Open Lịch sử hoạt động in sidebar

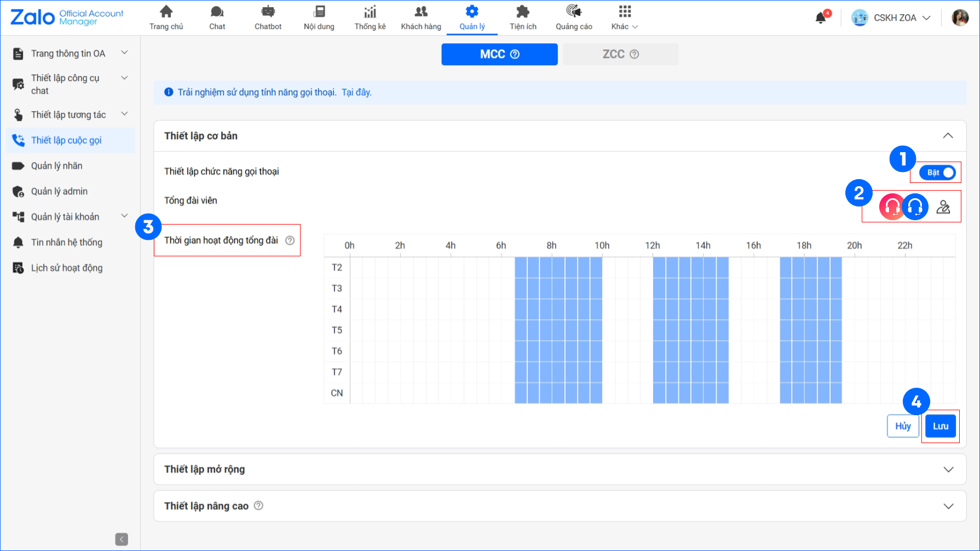click(70, 268)
